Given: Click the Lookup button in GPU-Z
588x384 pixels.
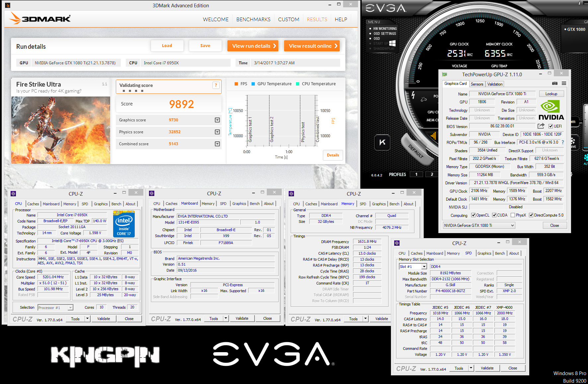Looking at the screenshot, I should coord(551,94).
